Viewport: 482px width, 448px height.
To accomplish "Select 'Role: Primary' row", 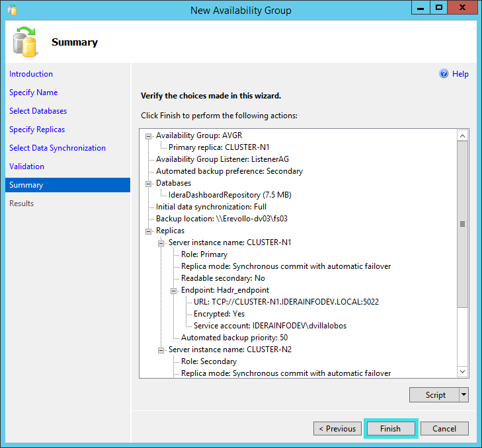I will pyautogui.click(x=204, y=254).
